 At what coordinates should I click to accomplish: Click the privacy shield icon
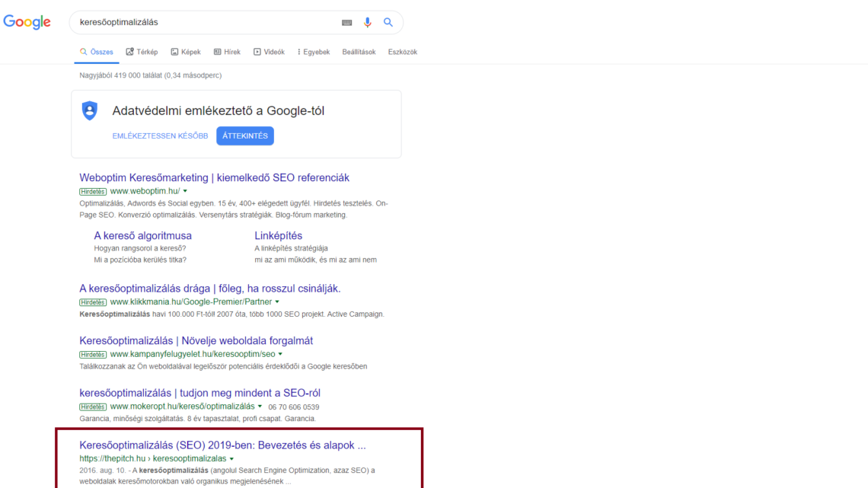point(90,110)
